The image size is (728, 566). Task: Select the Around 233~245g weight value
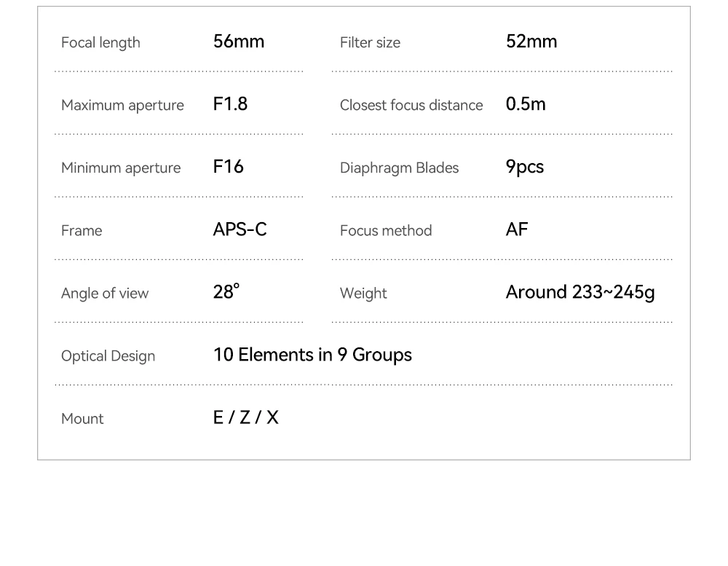click(580, 292)
